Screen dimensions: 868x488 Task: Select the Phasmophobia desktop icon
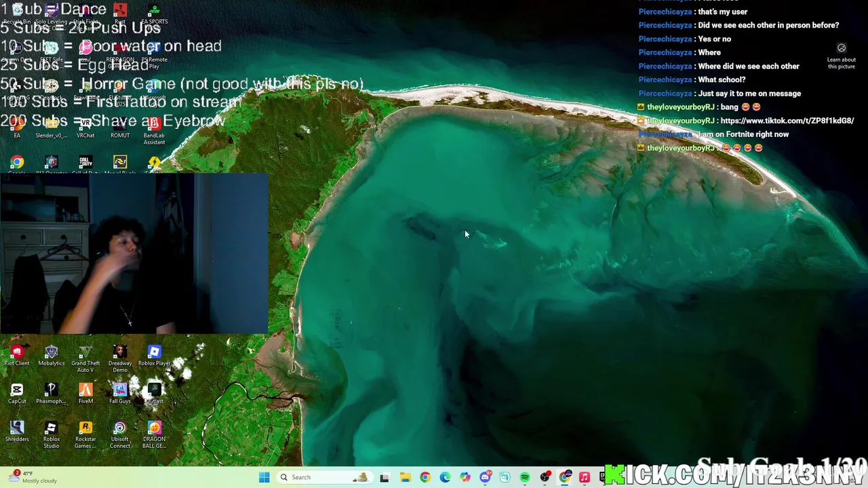(52, 393)
